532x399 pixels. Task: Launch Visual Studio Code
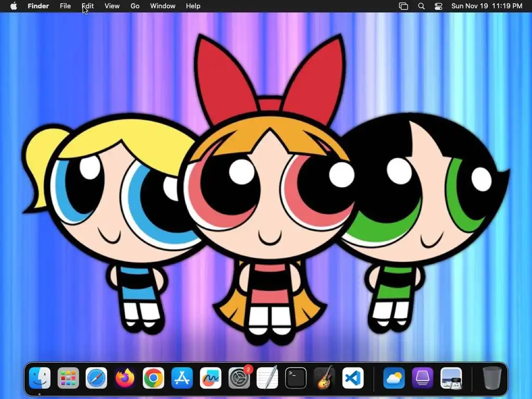click(353, 378)
